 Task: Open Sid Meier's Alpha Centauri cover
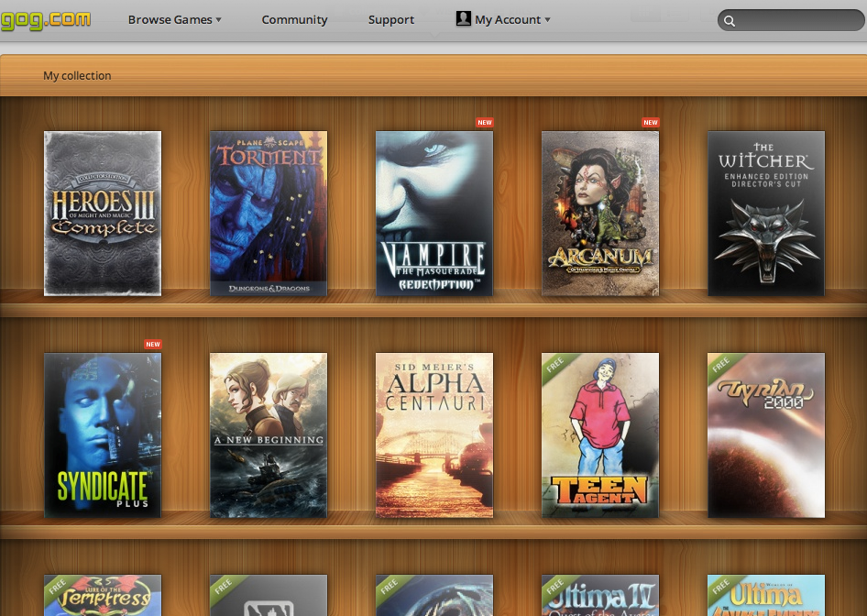pos(434,435)
